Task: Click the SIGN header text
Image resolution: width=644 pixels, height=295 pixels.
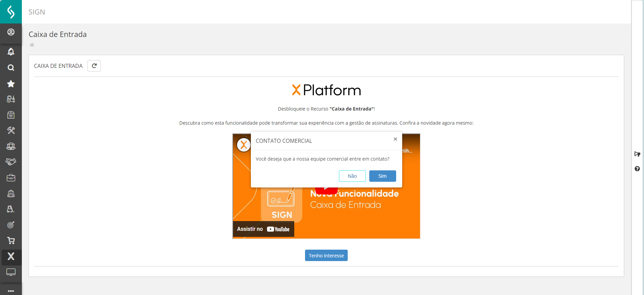Action: coord(37,12)
